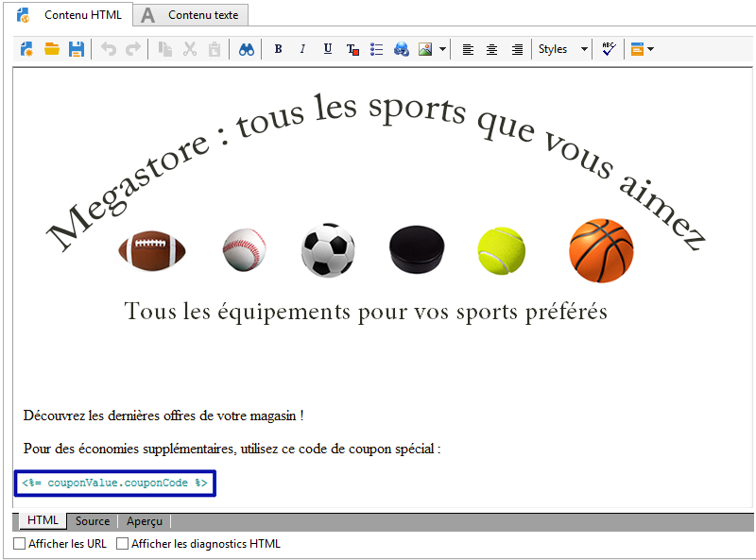Apply italic formatting
The height and width of the screenshot is (560, 756).
[x=302, y=49]
